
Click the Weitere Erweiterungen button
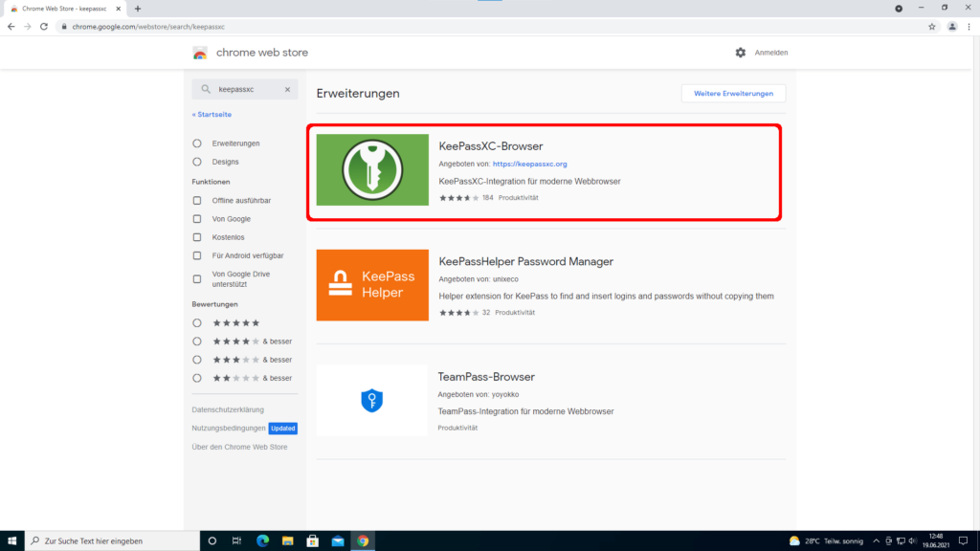coord(733,94)
